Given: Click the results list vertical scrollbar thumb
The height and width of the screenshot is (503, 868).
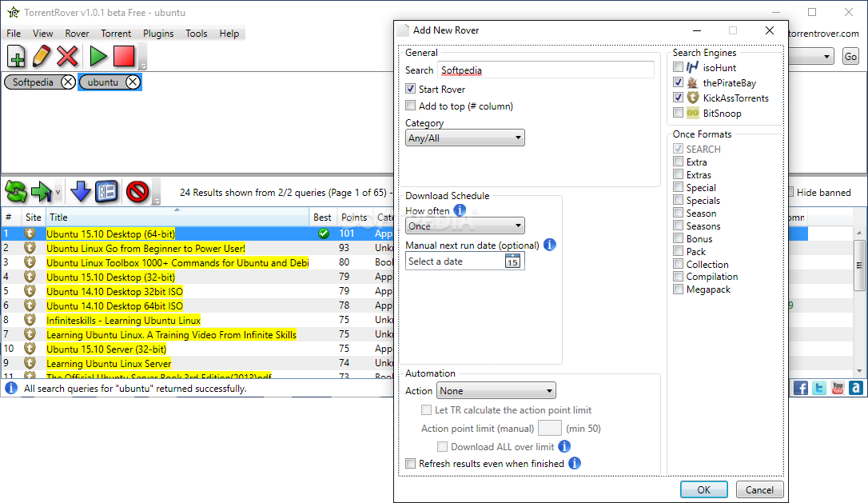Looking at the screenshot, I should [859, 265].
